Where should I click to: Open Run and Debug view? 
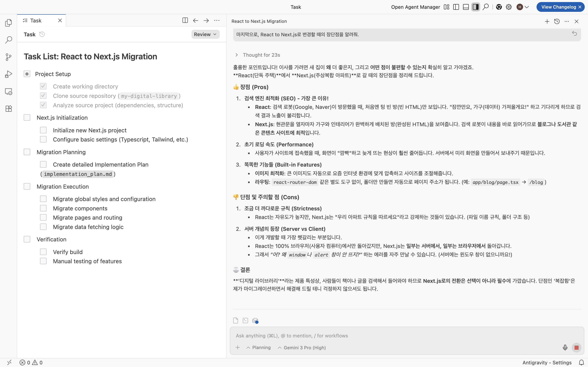pyautogui.click(x=9, y=74)
